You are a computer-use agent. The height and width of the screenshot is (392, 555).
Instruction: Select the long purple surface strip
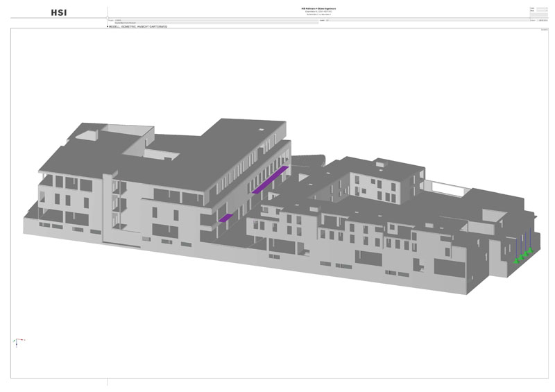coord(271,179)
